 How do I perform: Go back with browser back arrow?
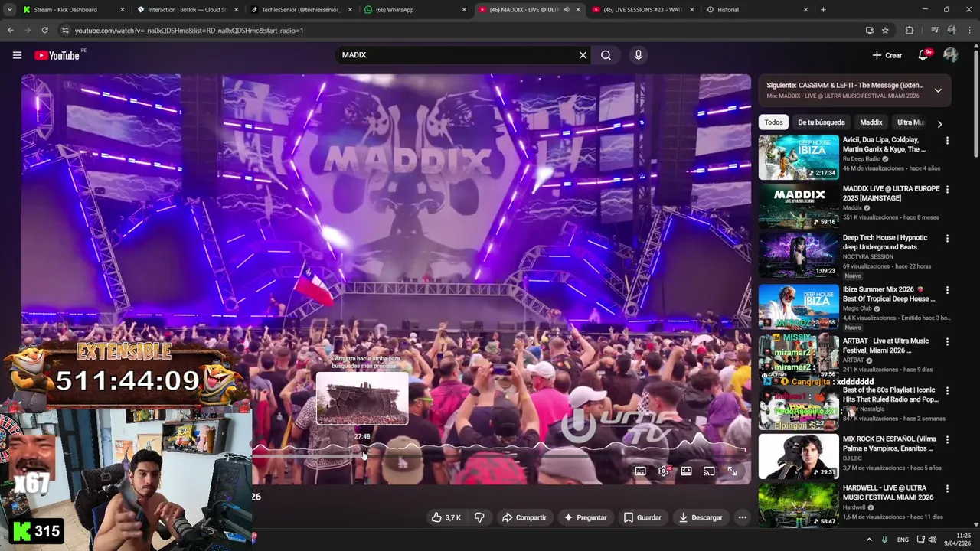(10, 30)
